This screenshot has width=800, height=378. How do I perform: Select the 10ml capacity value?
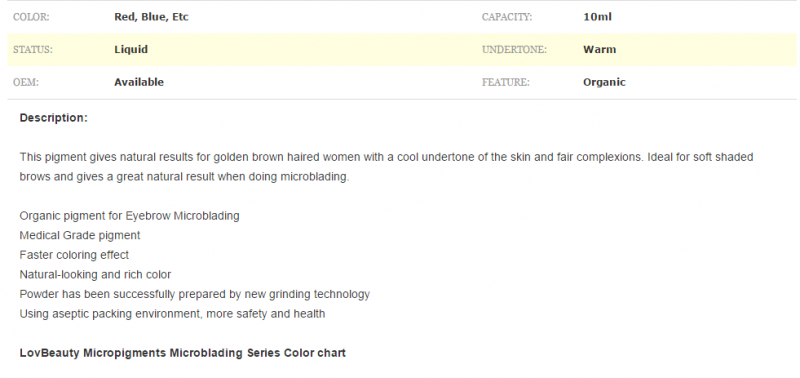click(x=597, y=17)
